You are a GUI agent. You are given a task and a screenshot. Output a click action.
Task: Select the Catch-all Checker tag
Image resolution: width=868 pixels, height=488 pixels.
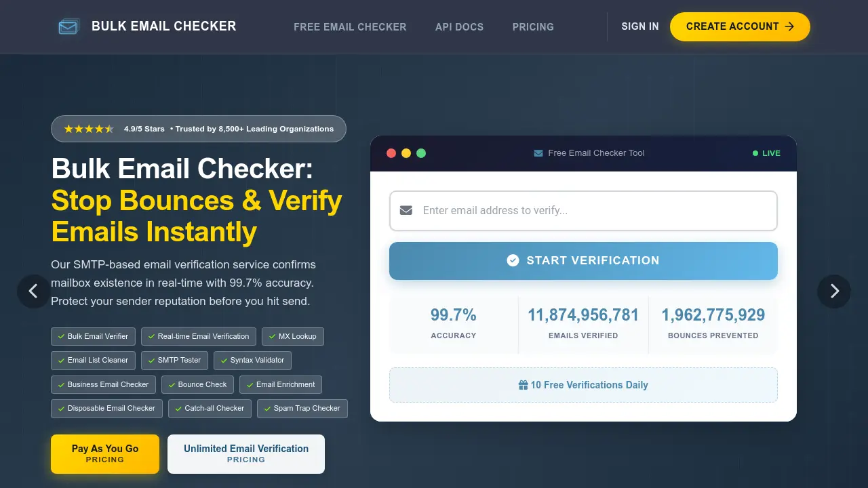point(210,409)
